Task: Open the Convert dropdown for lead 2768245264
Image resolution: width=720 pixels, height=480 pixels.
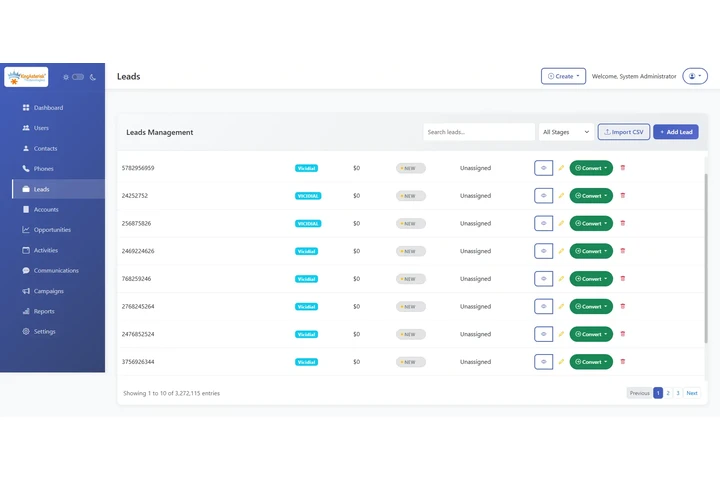Action: click(x=591, y=307)
